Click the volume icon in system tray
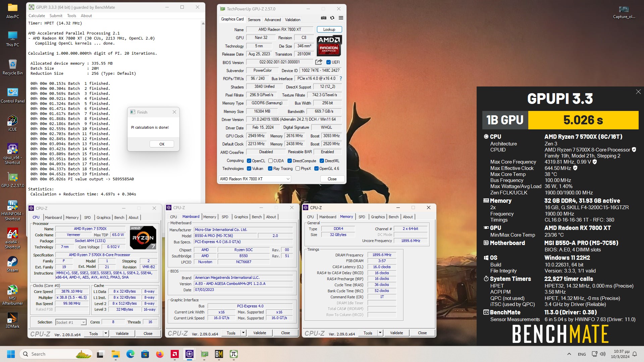This screenshot has height=362, width=644. point(603,354)
